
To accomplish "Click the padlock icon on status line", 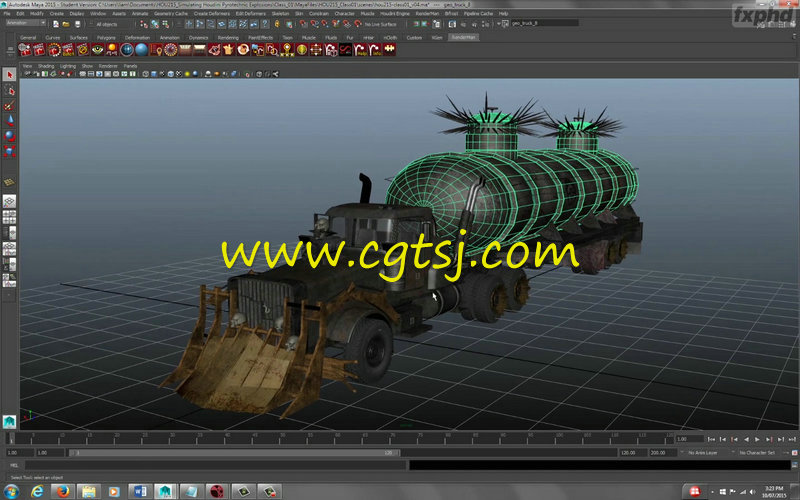I will coord(277,24).
